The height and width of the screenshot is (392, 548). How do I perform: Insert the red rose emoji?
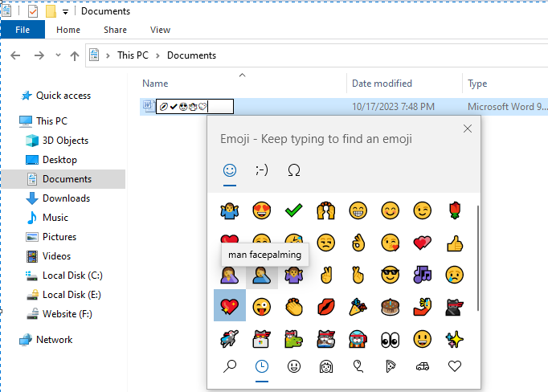455,210
